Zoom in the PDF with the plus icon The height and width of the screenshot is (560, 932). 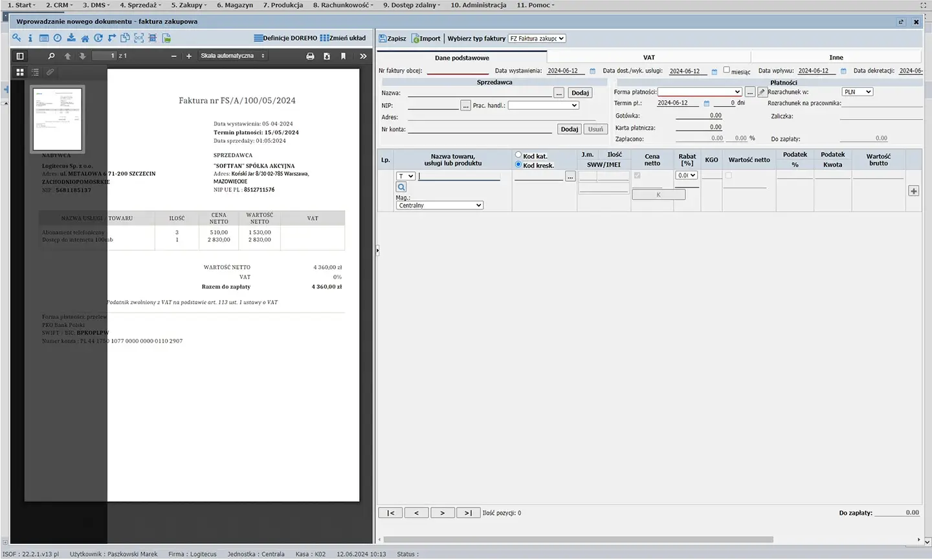tap(189, 56)
